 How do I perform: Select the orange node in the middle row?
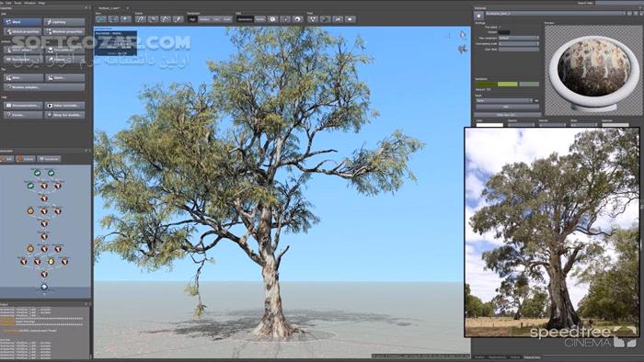click(x=30, y=211)
